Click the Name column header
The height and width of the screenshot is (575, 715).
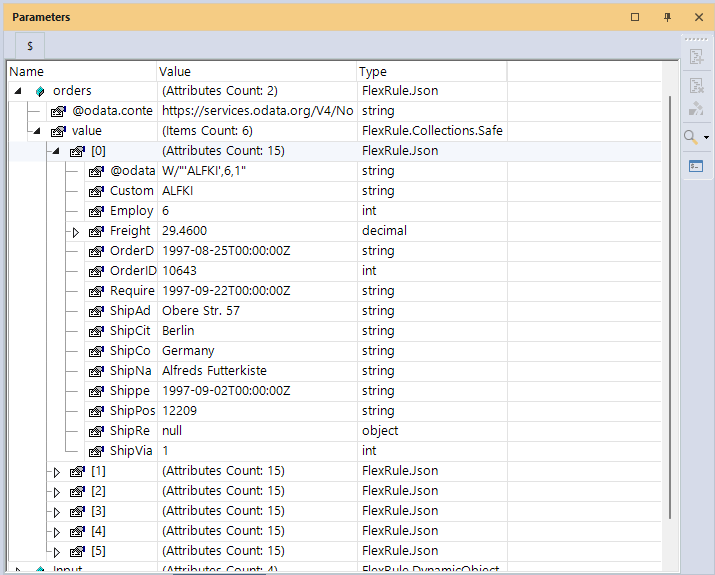pyautogui.click(x=83, y=72)
